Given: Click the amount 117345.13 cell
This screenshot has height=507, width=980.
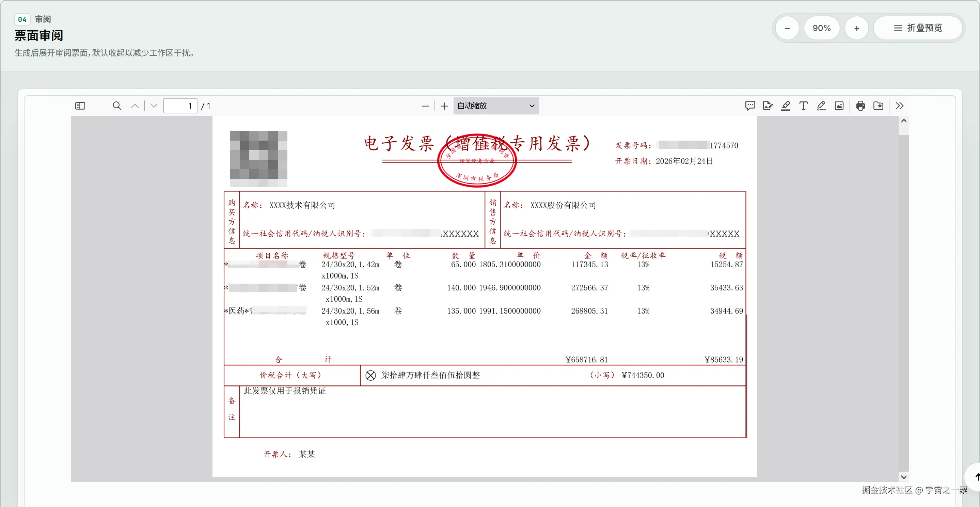Looking at the screenshot, I should tap(589, 265).
